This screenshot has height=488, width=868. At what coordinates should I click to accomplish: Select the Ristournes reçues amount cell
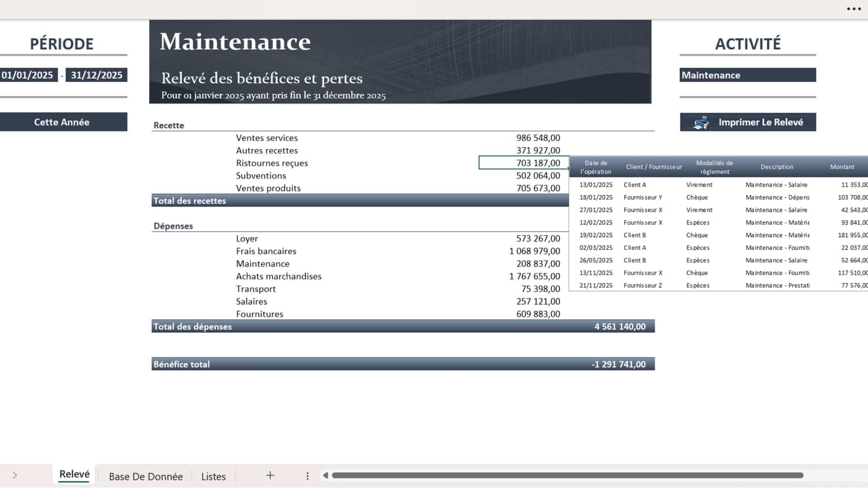(x=523, y=163)
